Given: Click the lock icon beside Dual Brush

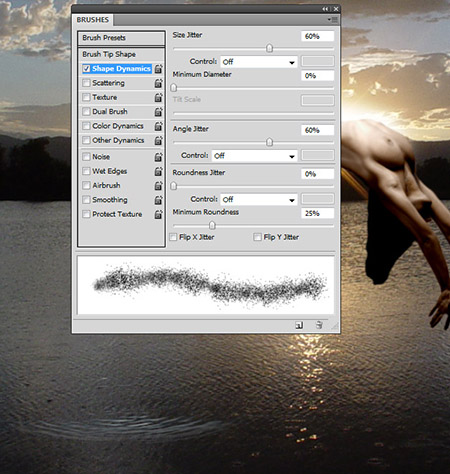Looking at the screenshot, I should tap(158, 112).
